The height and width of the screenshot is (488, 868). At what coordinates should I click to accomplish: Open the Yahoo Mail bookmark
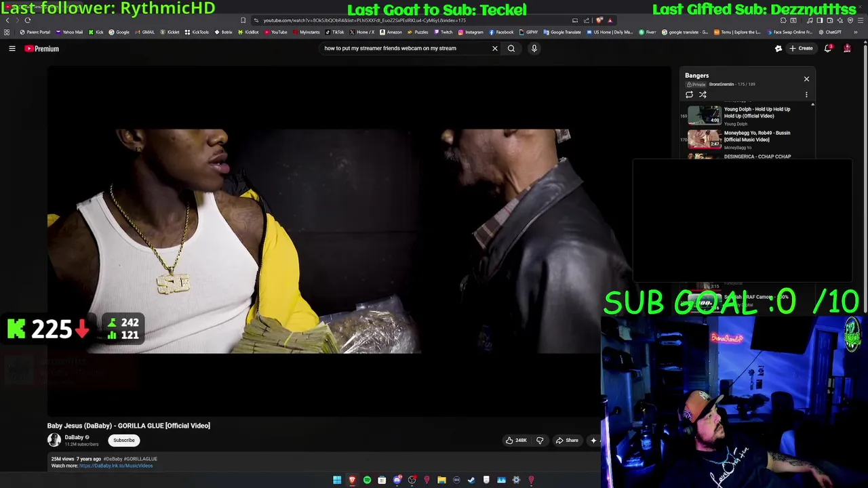[70, 32]
